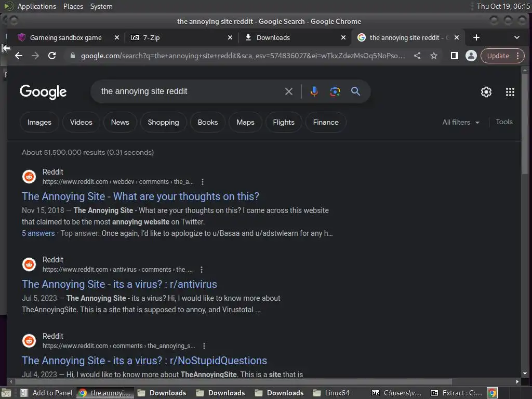Close the Downloads tab
This screenshot has height=399, width=532.
343,37
